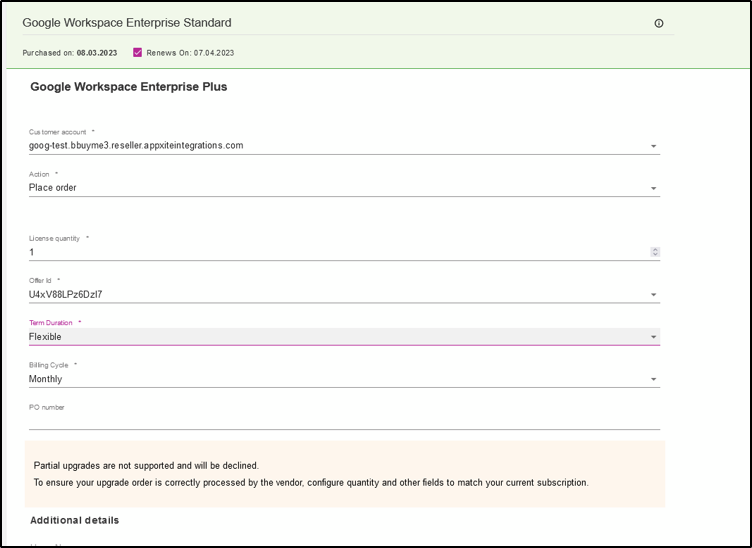The image size is (752, 548).
Task: Click the Billing Cycle field label
Action: pos(48,365)
